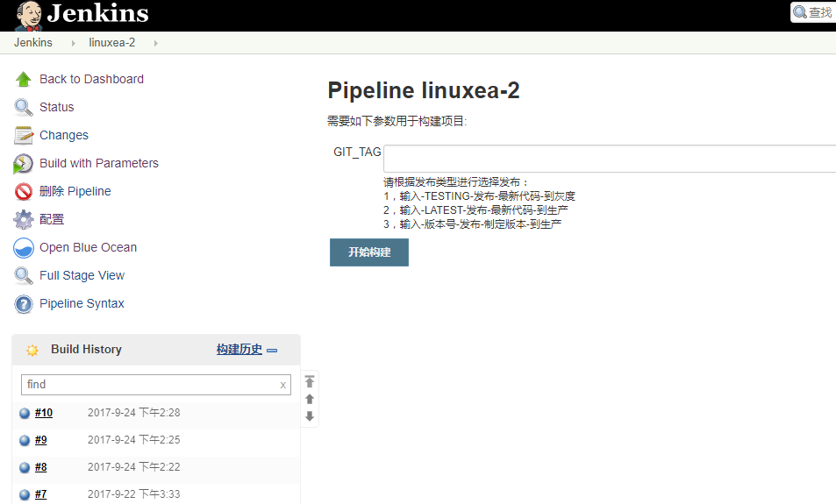Open build #7 link
This screenshot has width=836, height=504.
(x=41, y=494)
